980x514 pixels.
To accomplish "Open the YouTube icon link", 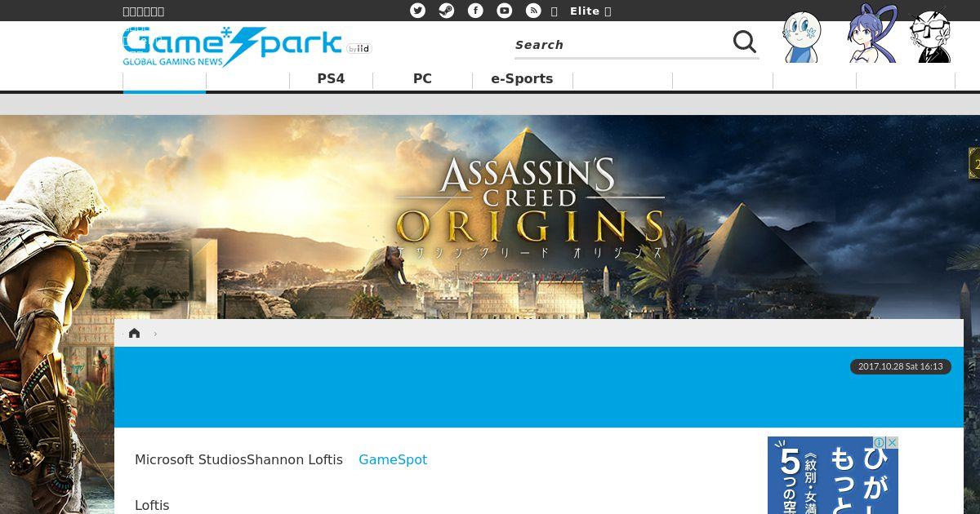I will 505,11.
